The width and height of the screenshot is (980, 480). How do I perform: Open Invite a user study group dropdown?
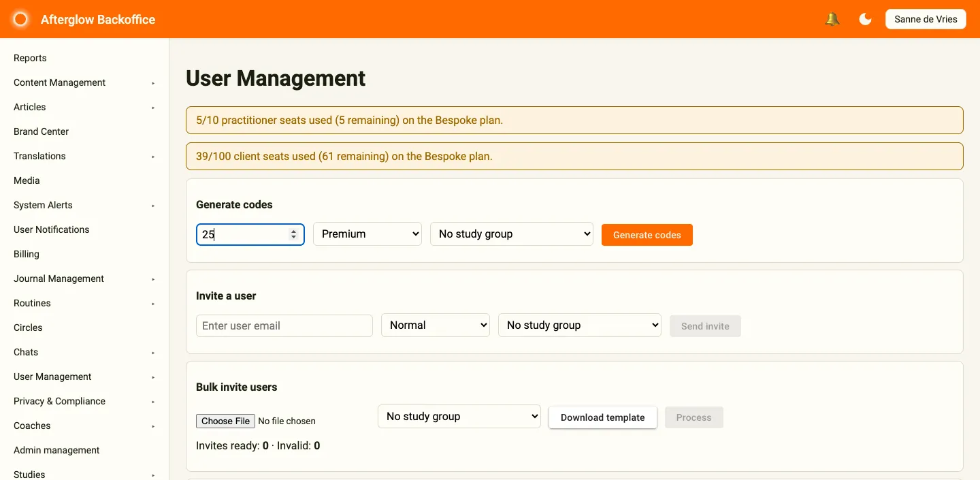[580, 325]
